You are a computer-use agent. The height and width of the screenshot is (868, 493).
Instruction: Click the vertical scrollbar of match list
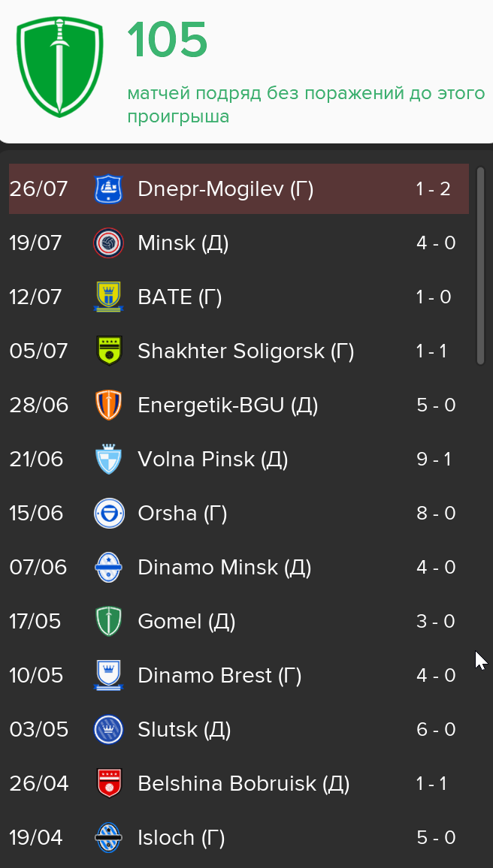(480, 266)
